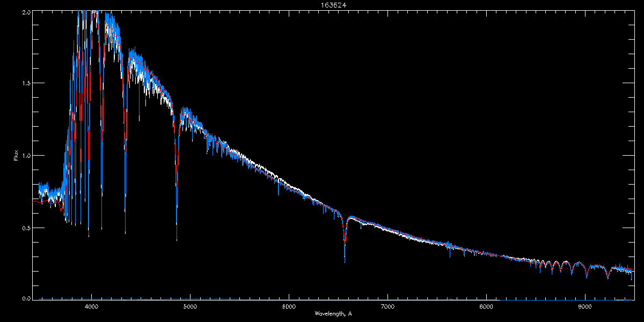The height and width of the screenshot is (322, 644).
Task: Click x-axis tick label 7000
Action: (x=387, y=306)
